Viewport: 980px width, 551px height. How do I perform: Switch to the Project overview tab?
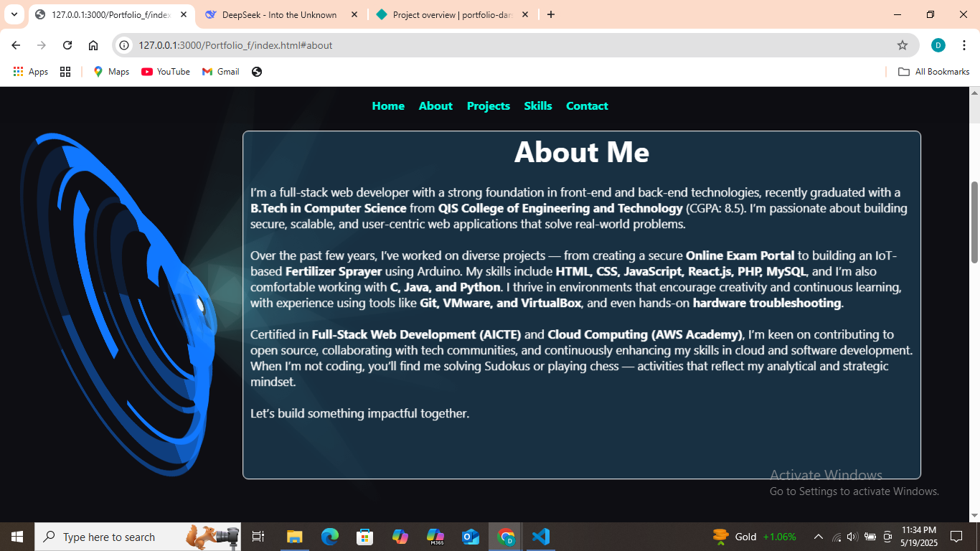[453, 14]
